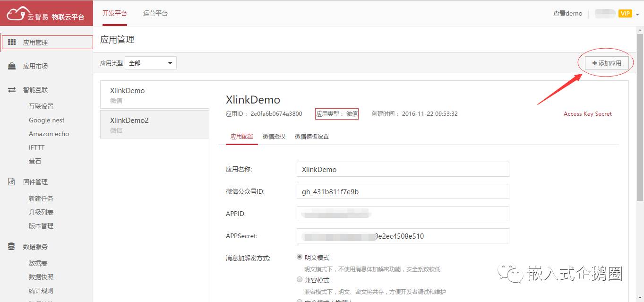Open the 微信模板设置 tab
Image resolution: width=644 pixels, height=302 pixels.
coord(312,136)
